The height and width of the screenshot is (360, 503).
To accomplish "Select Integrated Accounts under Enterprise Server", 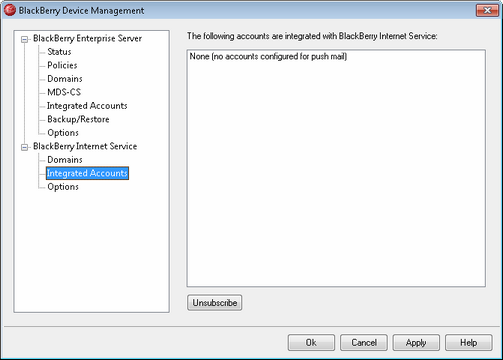I will [x=87, y=106].
